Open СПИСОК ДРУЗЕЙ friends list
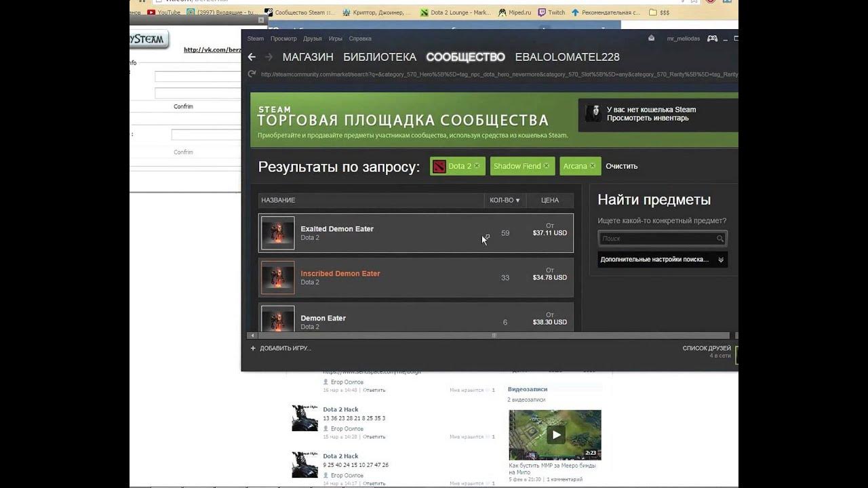This screenshot has width=868, height=488. click(x=707, y=348)
